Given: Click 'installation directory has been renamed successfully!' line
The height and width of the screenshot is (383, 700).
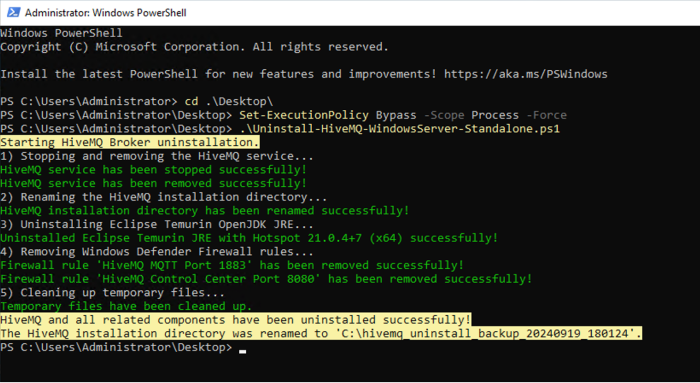Looking at the screenshot, I should tap(204, 211).
